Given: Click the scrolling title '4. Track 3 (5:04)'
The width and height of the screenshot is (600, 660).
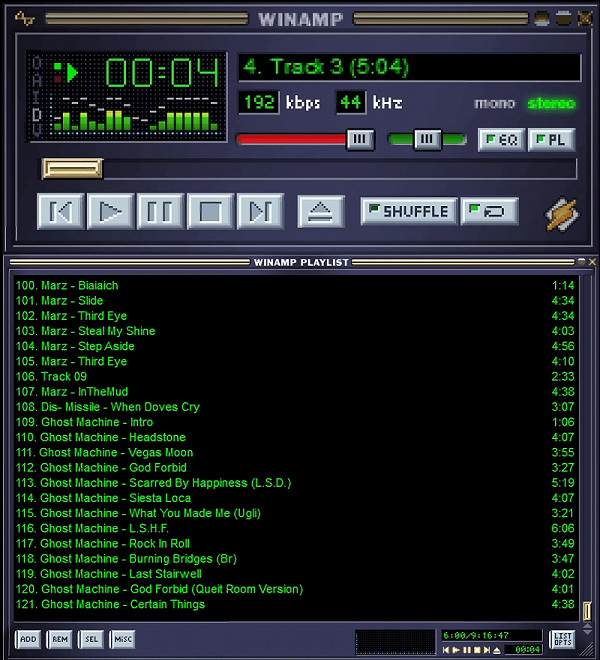Looking at the screenshot, I should (326, 67).
